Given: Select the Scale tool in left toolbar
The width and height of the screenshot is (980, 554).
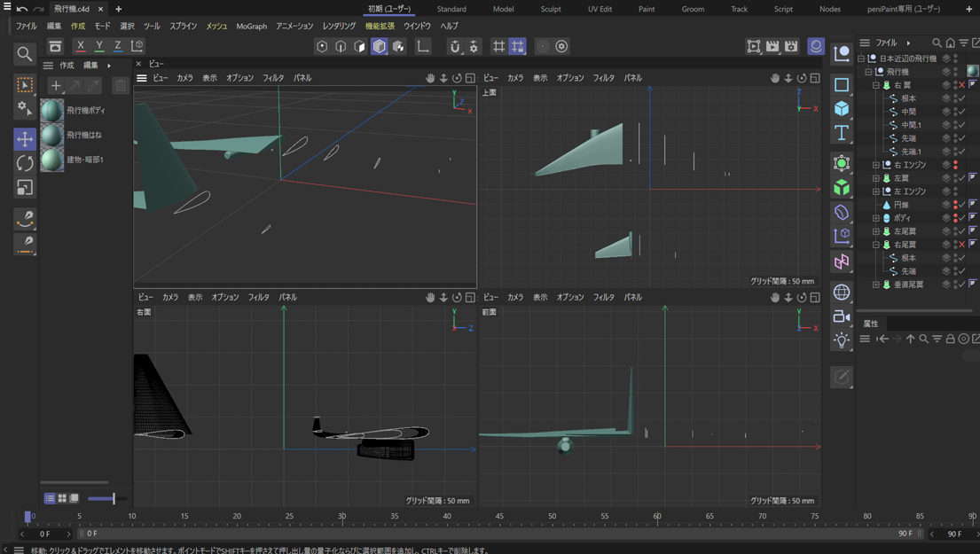Looking at the screenshot, I should pyautogui.click(x=25, y=187).
